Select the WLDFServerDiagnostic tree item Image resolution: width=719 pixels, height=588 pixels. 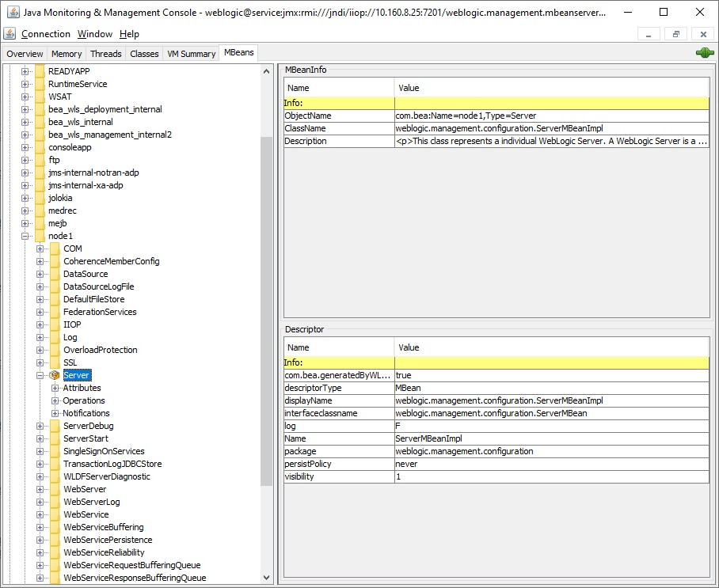point(106,476)
